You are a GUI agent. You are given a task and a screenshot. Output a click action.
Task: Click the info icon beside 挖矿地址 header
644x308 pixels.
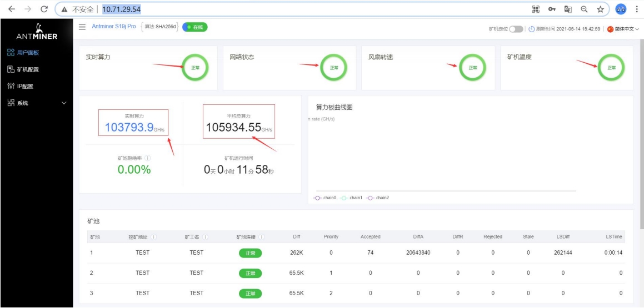[x=153, y=236]
